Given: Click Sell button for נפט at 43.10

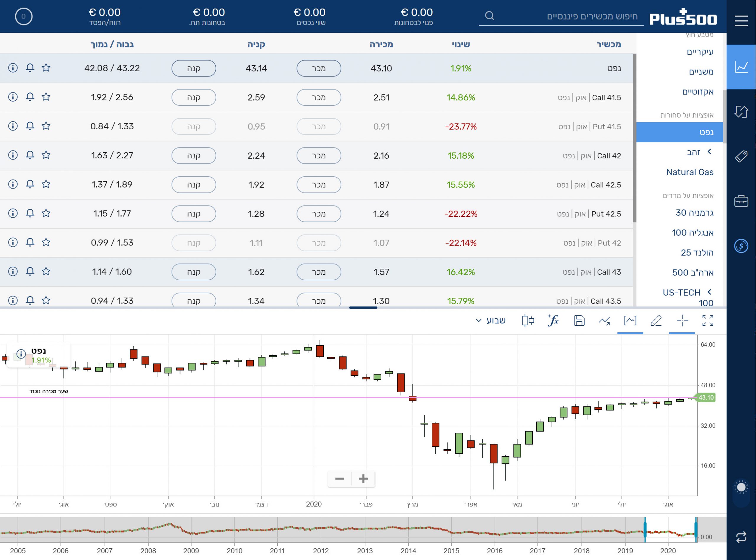Looking at the screenshot, I should (x=319, y=68).
